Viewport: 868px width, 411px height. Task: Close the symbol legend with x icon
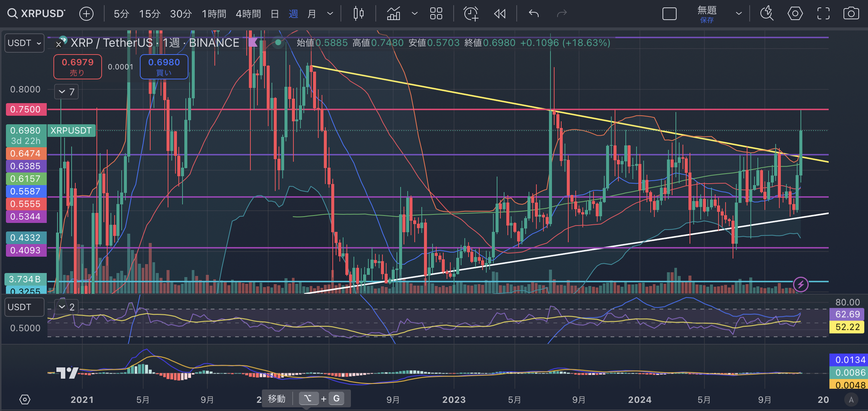59,45
